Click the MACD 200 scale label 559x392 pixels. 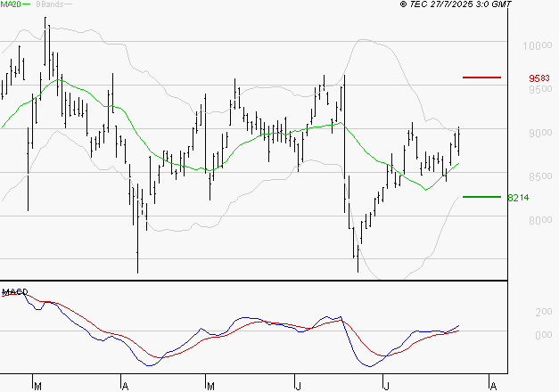point(544,312)
